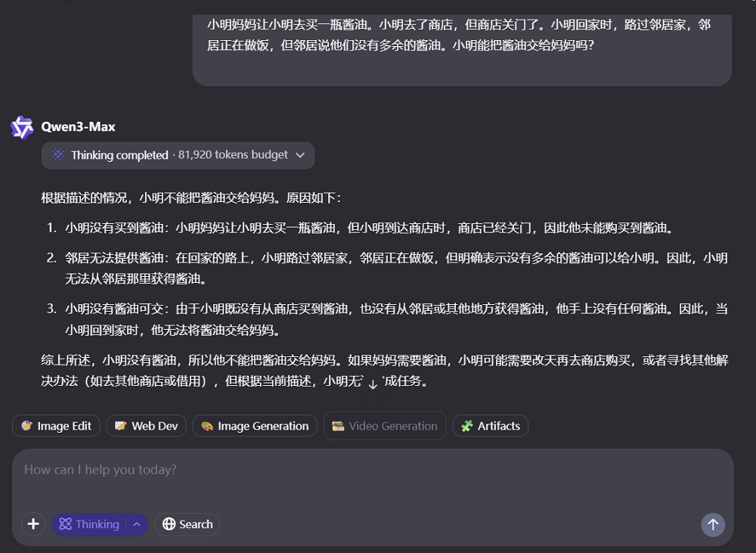Open the thinking budget chevron dropdown
756x553 pixels.
300,155
